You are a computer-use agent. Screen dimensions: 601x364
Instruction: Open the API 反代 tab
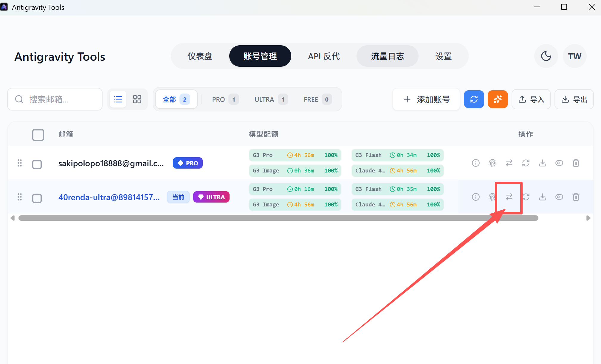pyautogui.click(x=324, y=56)
